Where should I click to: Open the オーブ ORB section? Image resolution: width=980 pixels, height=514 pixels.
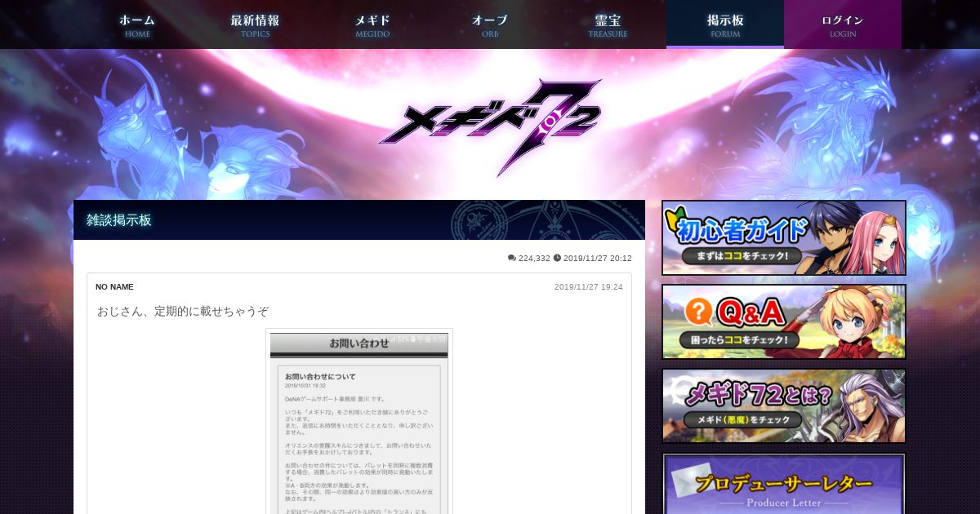490,24
